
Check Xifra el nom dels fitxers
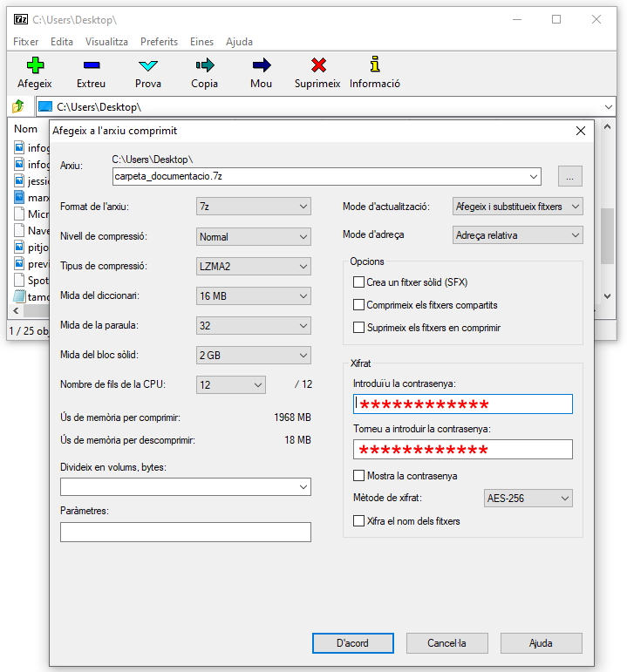click(358, 521)
